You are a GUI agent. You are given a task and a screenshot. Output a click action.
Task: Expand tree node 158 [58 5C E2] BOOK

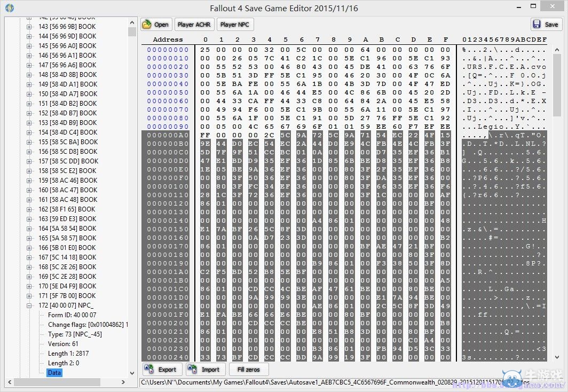29,171
